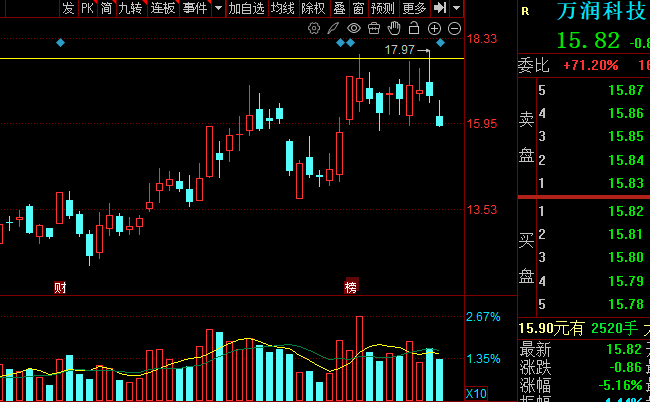Click the X10 volume scale label
The image size is (650, 402).
(476, 393)
